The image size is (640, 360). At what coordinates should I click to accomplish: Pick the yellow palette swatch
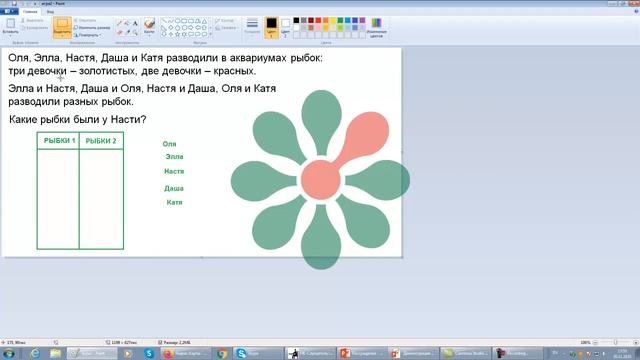point(333,20)
